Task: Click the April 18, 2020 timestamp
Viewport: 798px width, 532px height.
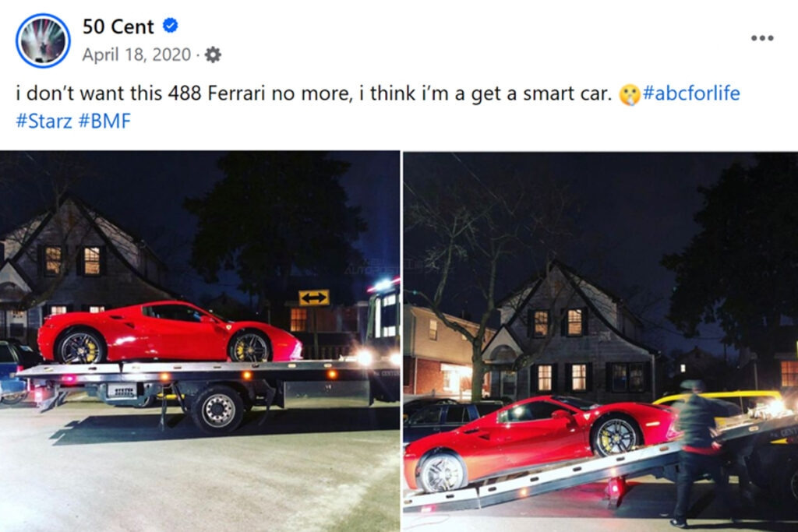Action: (x=136, y=55)
